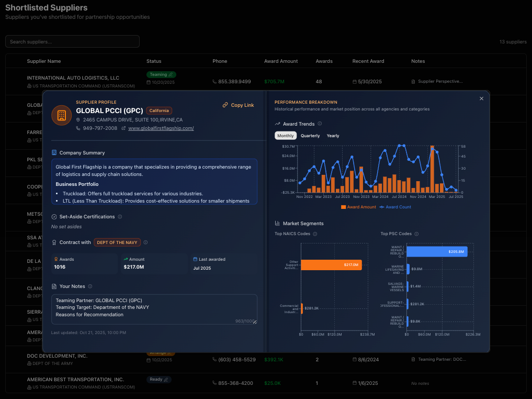Screen dimensions: 532x399
Task: Click the Search suppliers input field
Action: point(73,41)
